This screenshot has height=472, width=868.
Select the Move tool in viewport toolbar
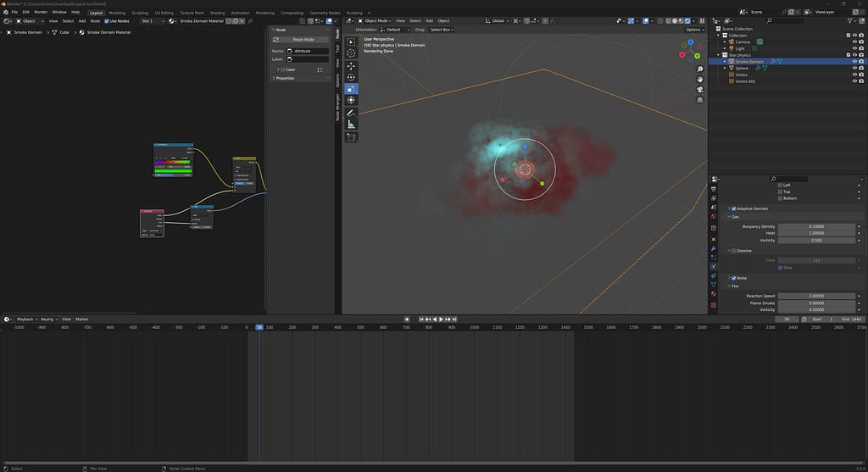click(351, 65)
